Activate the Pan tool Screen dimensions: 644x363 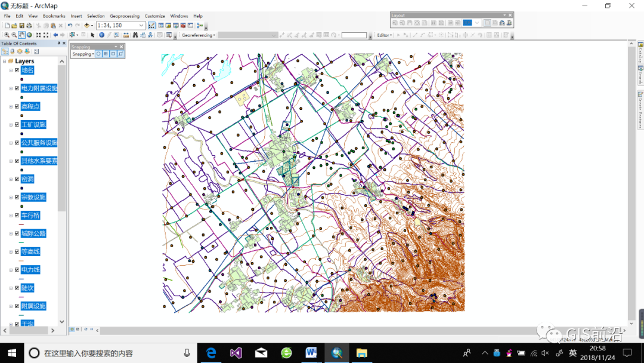pos(21,35)
